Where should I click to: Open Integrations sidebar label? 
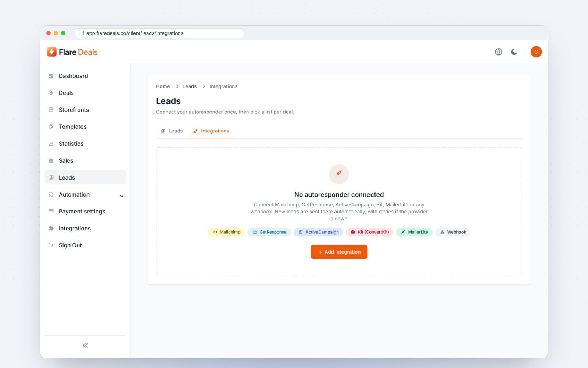[x=75, y=228]
